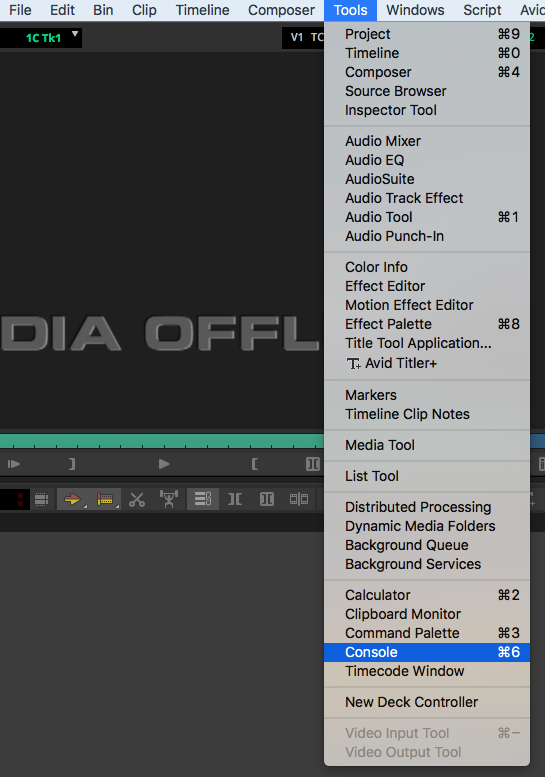This screenshot has height=777, width=545.
Task: Open the V1 TC tracking info dropdown
Action: 303,37
